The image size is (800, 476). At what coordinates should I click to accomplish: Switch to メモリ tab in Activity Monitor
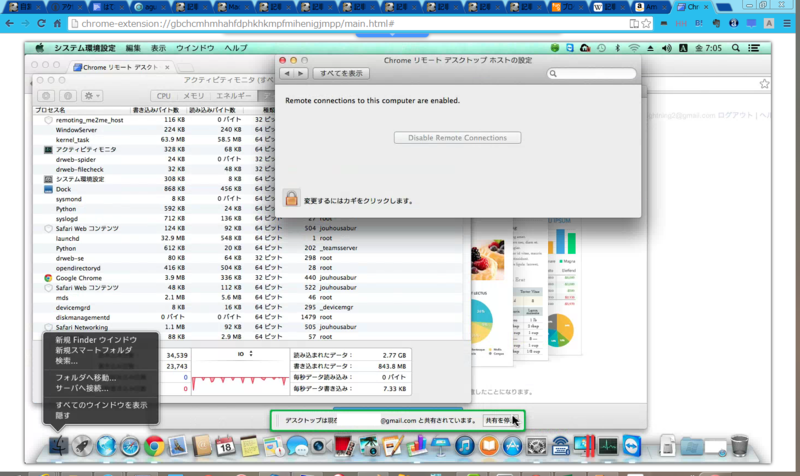coord(193,96)
